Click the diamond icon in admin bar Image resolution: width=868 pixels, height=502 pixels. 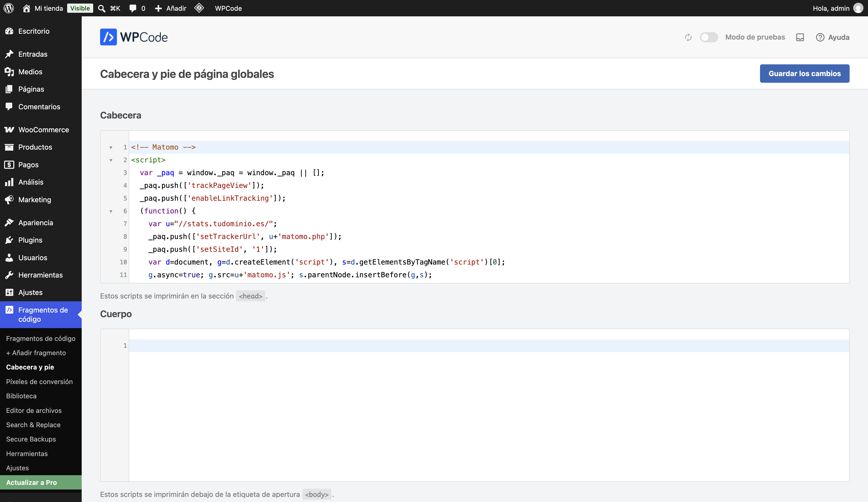[x=199, y=8]
